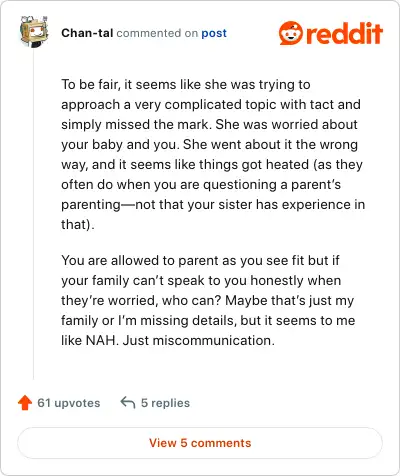Image resolution: width=400 pixels, height=476 pixels.
Task: Click the Reddit Snoo logo icon
Action: coord(291,33)
